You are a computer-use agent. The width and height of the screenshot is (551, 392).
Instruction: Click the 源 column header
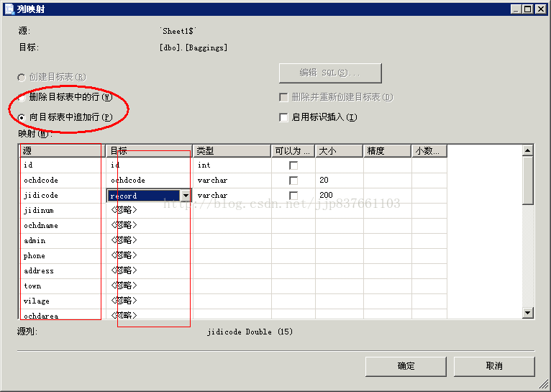62,151
